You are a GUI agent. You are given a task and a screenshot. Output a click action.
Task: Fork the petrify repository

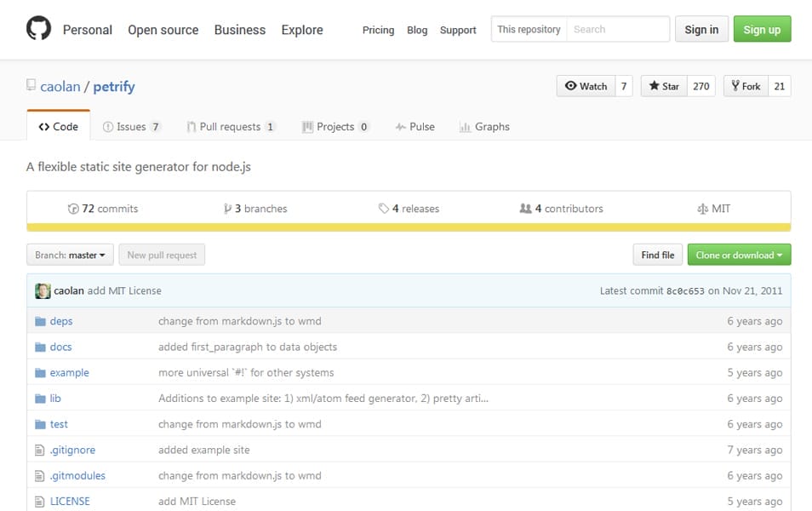(x=746, y=86)
